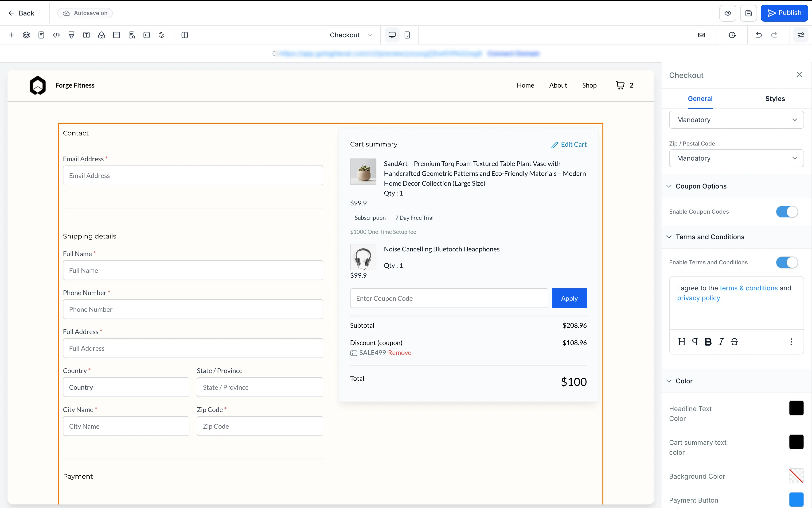Open the Shop navigation menu item
The height and width of the screenshot is (508, 812).
[589, 85]
